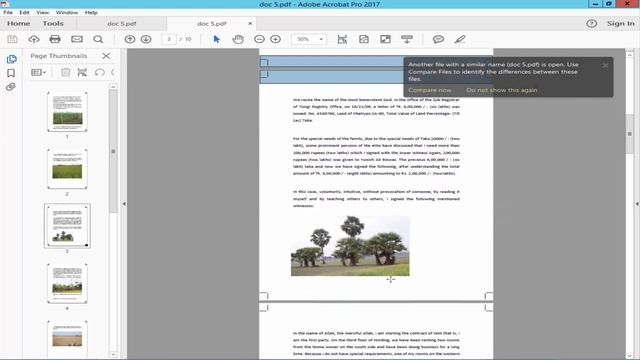Viewport: 640px width, 360px height.
Task: Add a comment note icon
Action: [x=438, y=39]
